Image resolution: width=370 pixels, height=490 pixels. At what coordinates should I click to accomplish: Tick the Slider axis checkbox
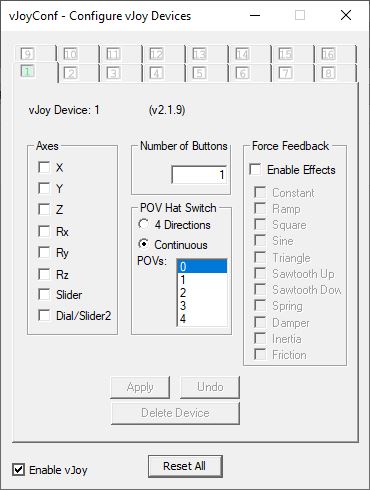click(x=44, y=295)
